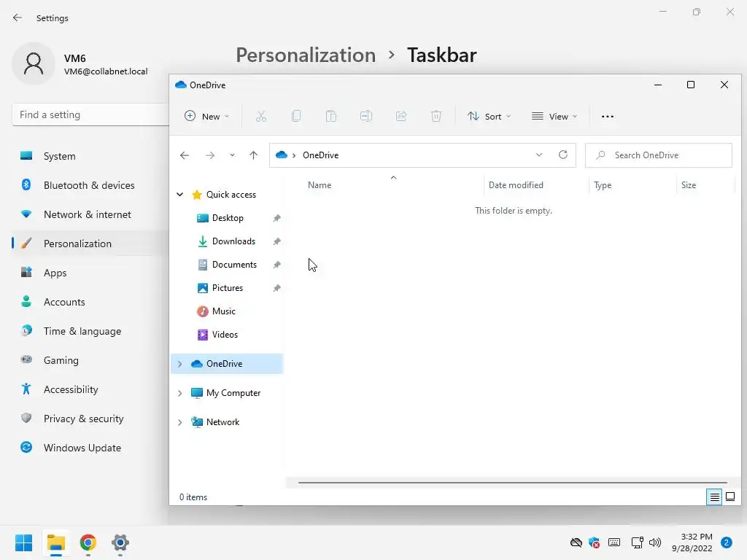Screen dimensions: 747x560
Task: Click the Settings gear taskbar icon
Action: [120, 542]
